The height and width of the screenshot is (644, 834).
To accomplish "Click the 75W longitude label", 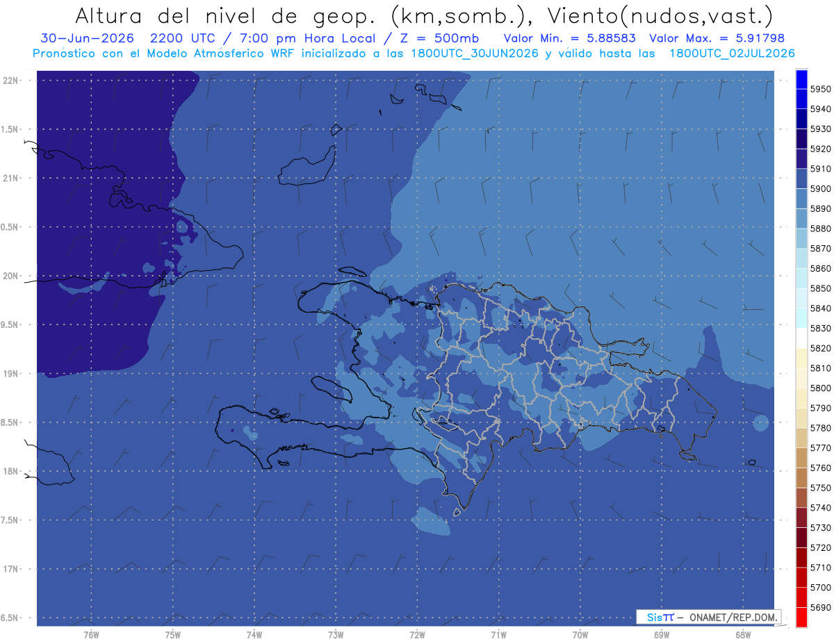I will point(172,634).
